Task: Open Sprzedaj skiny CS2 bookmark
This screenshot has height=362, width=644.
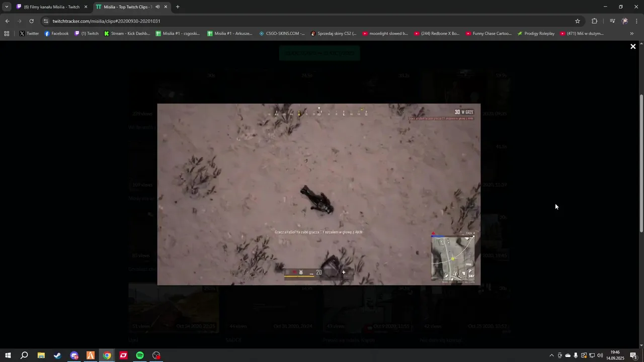Action: [x=334, y=34]
